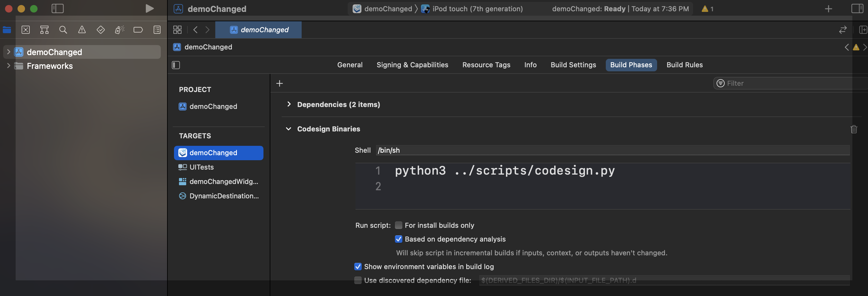Collapse the Codesign Binaries section
This screenshot has width=868, height=296.
288,129
